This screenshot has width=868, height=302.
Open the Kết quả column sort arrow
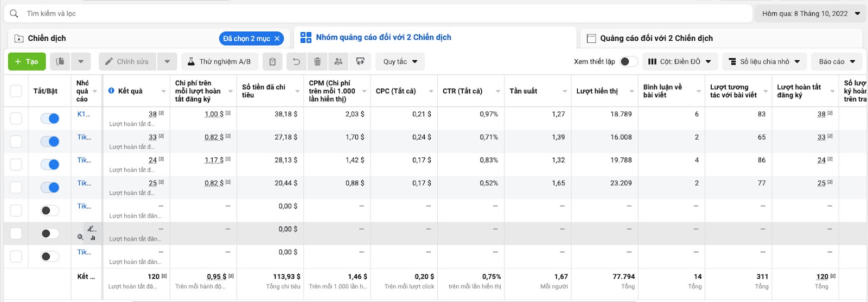(164, 91)
